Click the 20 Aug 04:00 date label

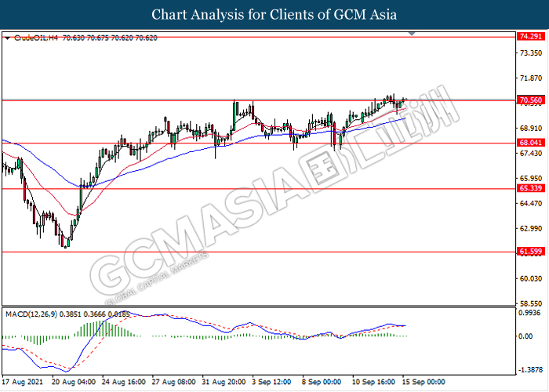click(74, 382)
